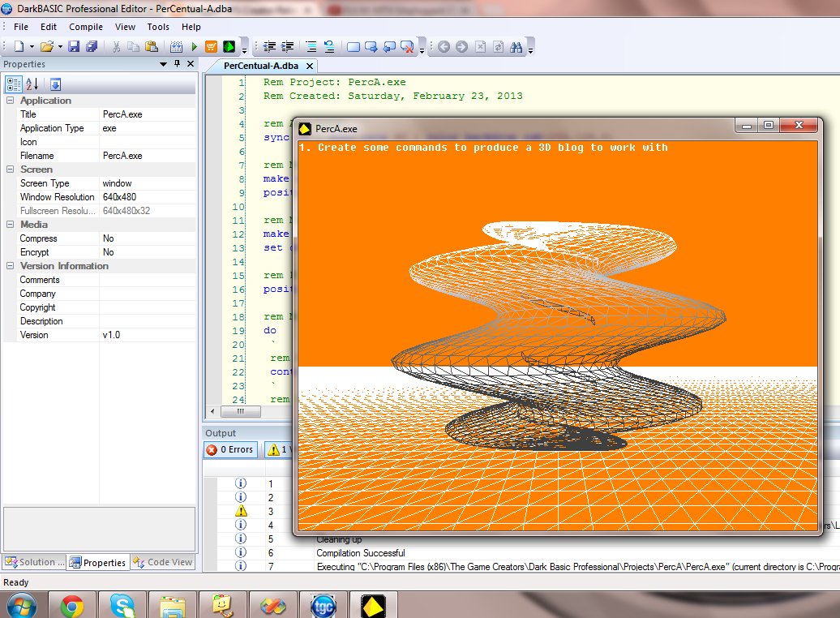Toggle the Properties panel auto-hide pin
This screenshot has height=618, width=840.
tap(177, 64)
